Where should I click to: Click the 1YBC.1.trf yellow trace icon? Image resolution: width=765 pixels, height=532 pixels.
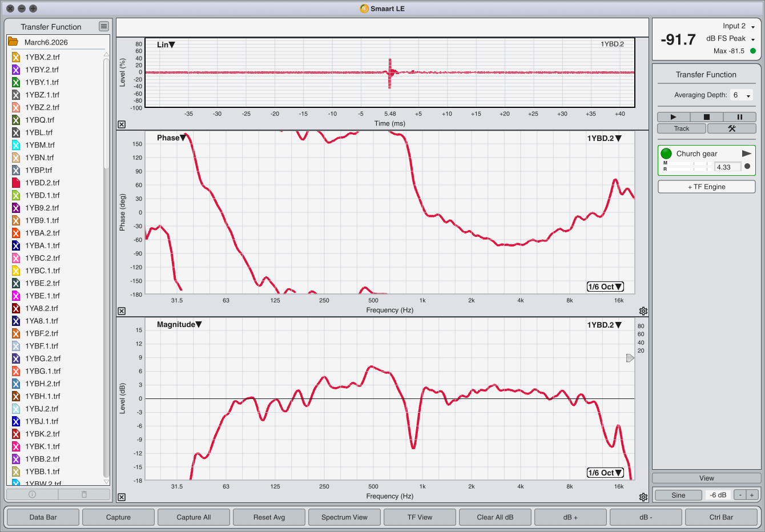pyautogui.click(x=16, y=271)
